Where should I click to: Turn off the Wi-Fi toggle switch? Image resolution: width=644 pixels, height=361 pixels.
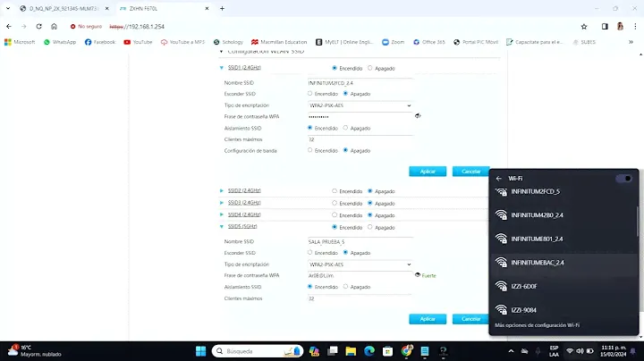(626, 179)
